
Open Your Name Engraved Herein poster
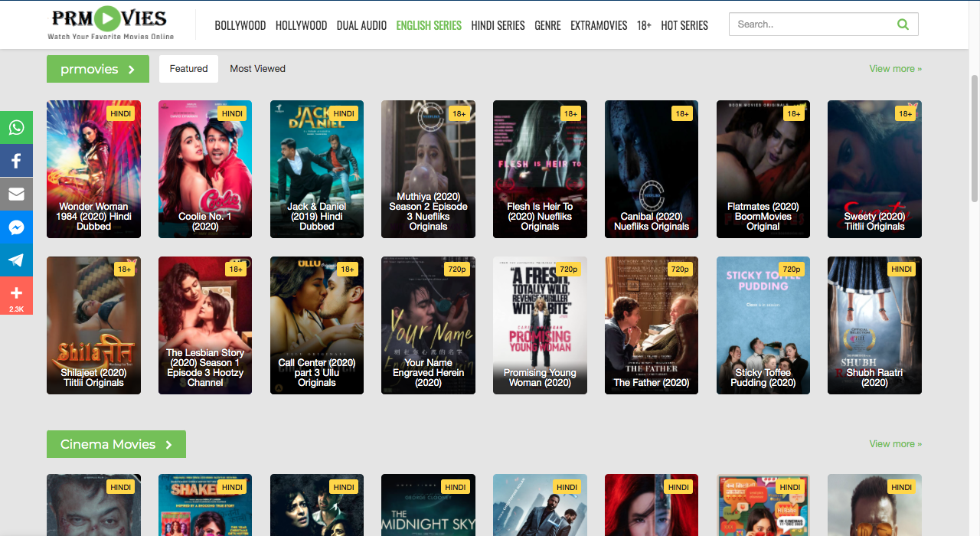(x=428, y=325)
